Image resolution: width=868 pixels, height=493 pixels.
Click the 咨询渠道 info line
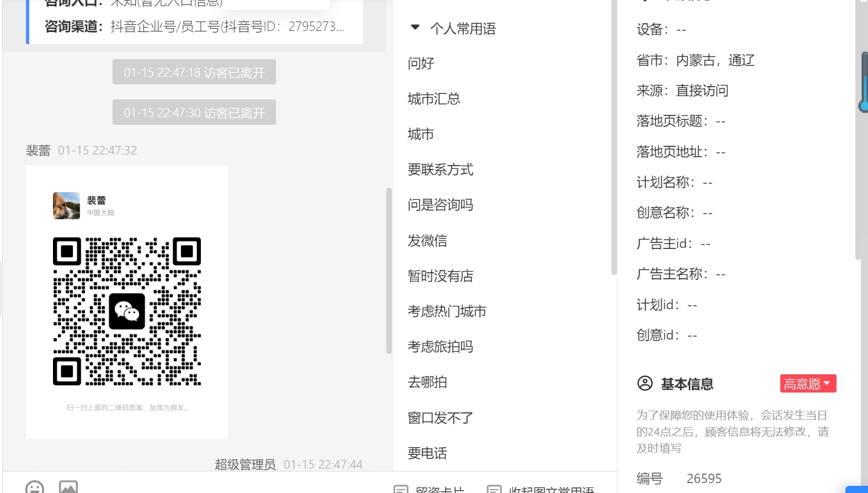pos(195,26)
